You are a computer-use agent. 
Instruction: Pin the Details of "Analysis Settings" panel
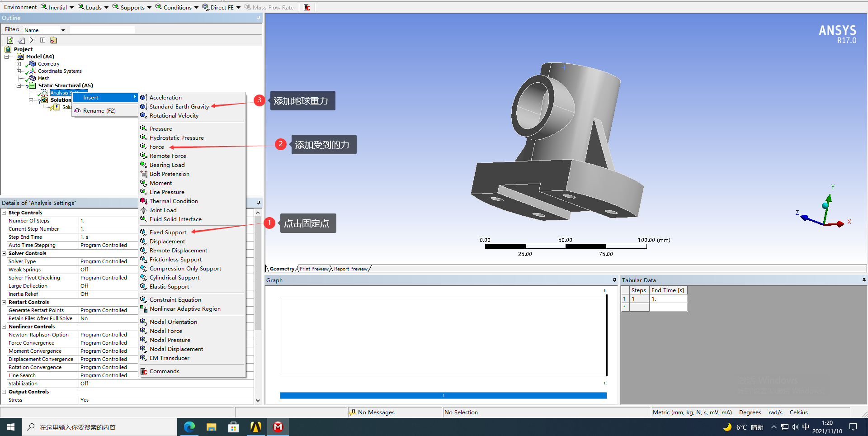point(258,202)
